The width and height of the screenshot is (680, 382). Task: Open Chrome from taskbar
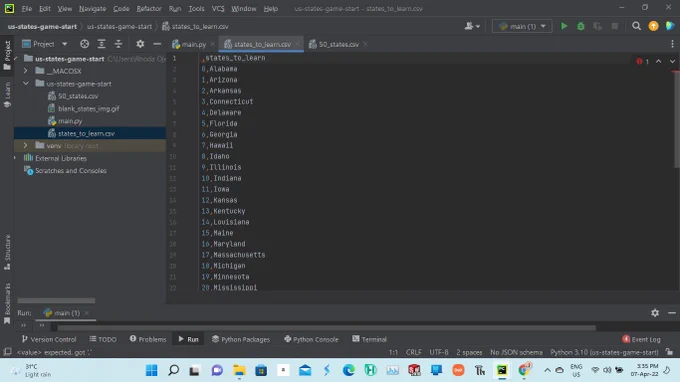pyautogui.click(x=524, y=370)
